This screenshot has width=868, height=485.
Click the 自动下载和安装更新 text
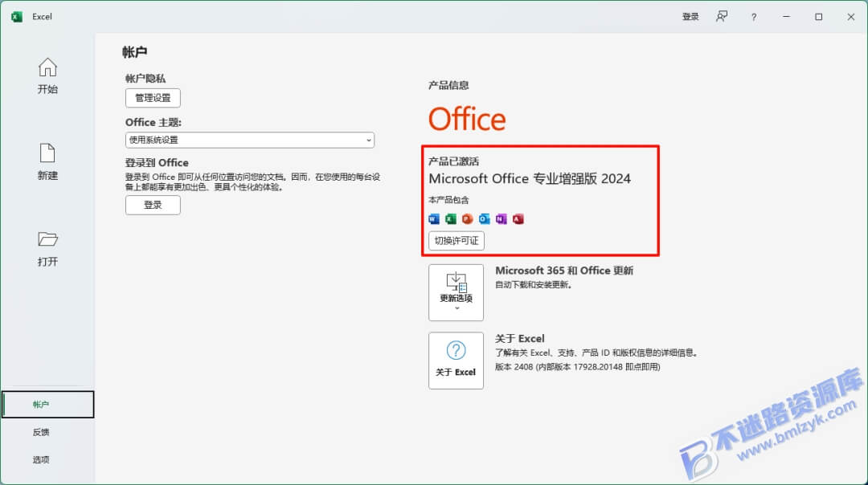click(x=534, y=285)
